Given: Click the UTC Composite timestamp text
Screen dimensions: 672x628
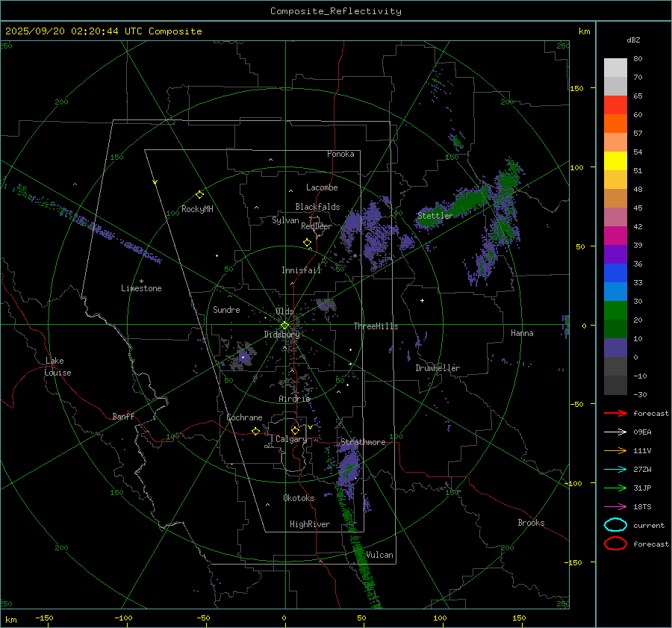Looking at the screenshot, I should [103, 31].
